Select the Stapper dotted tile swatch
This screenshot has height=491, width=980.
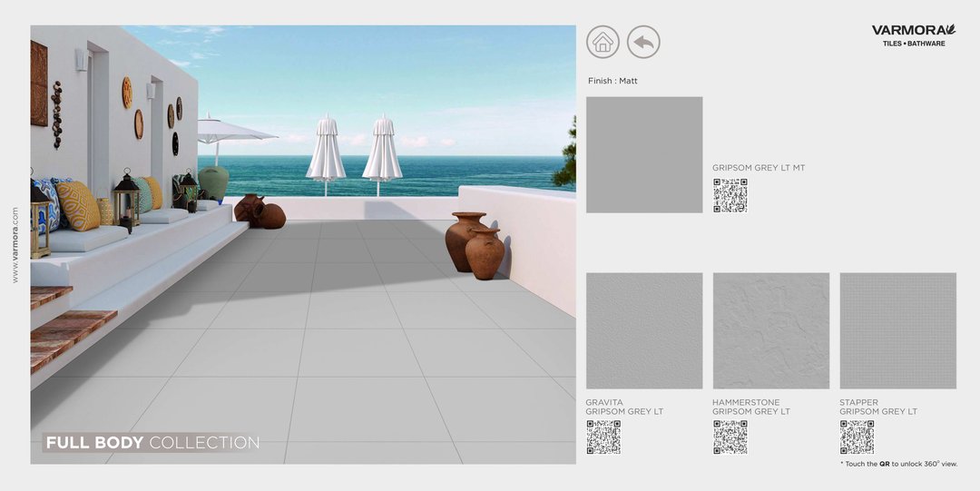(898, 331)
